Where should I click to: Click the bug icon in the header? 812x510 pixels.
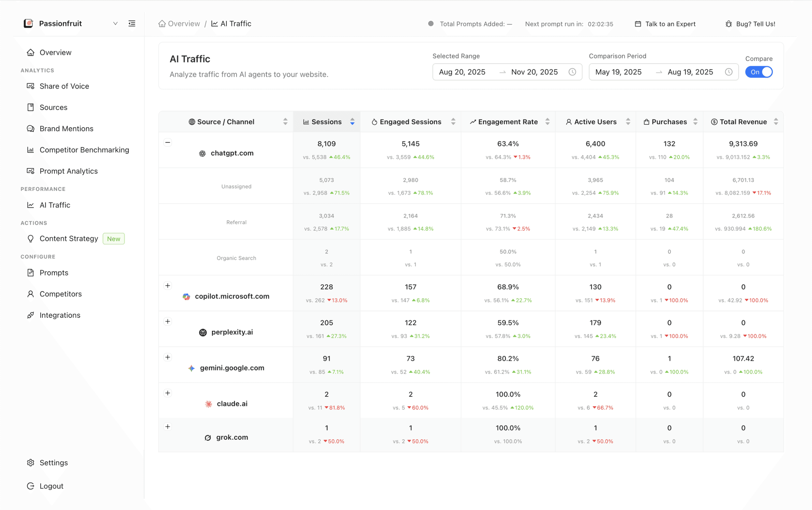(x=728, y=24)
